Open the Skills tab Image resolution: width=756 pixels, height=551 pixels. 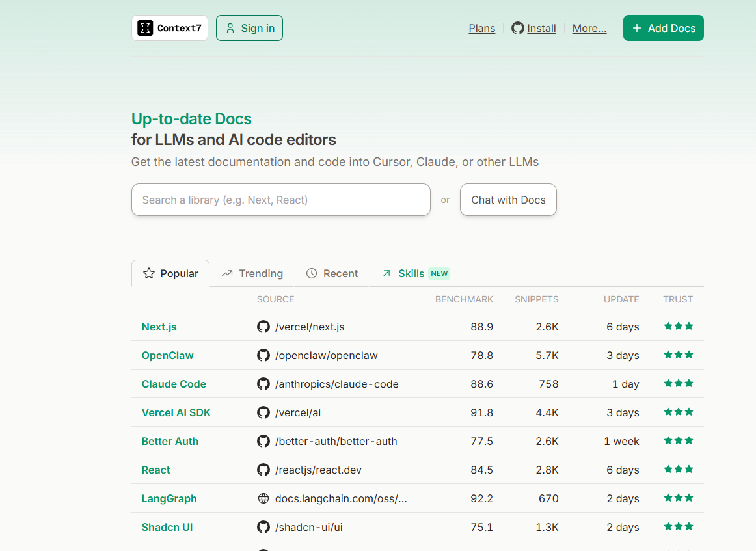[416, 273]
